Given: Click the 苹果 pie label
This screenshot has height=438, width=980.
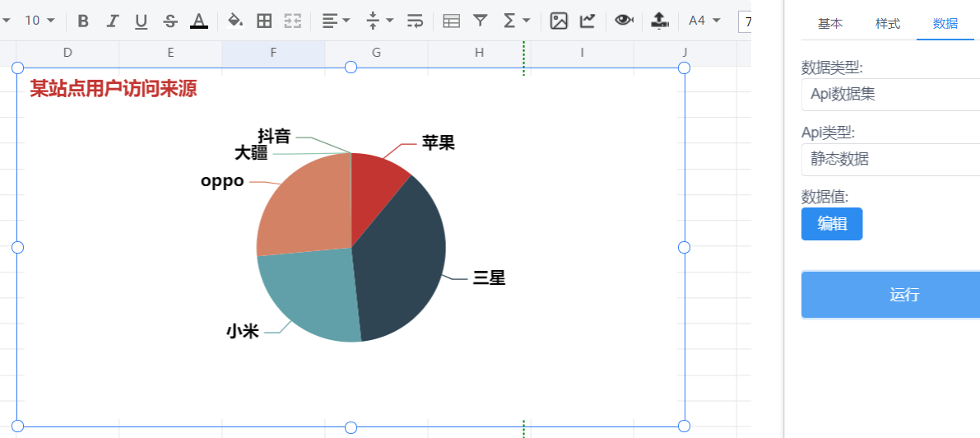Looking at the screenshot, I should coord(438,143).
